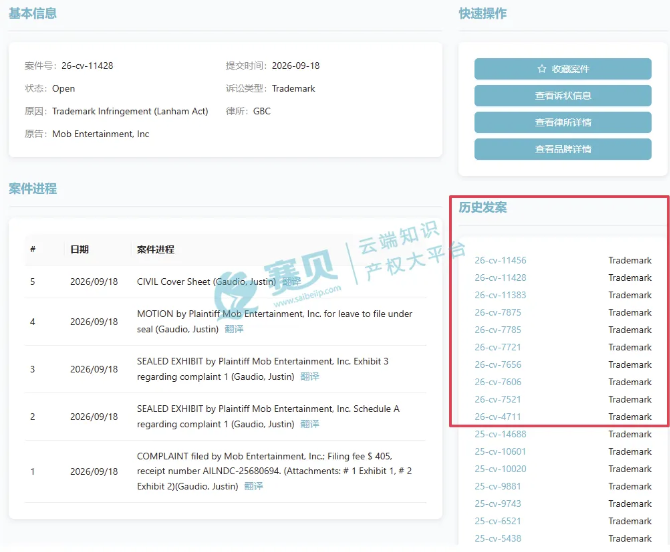Open history case 25-cv-6521
This screenshot has height=552, width=670.
pos(498,521)
